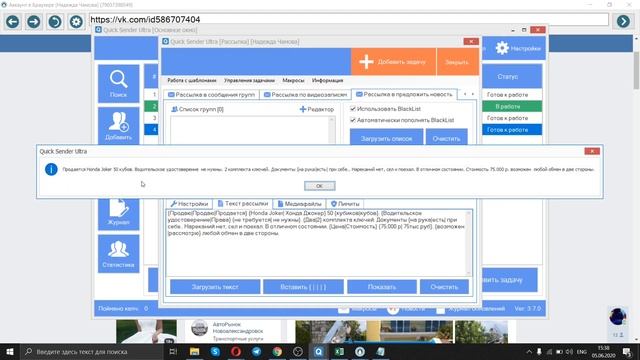Image resolution: width=640 pixels, height=360 pixels.
Task: Click orange Закрыть button
Action: (x=457, y=62)
